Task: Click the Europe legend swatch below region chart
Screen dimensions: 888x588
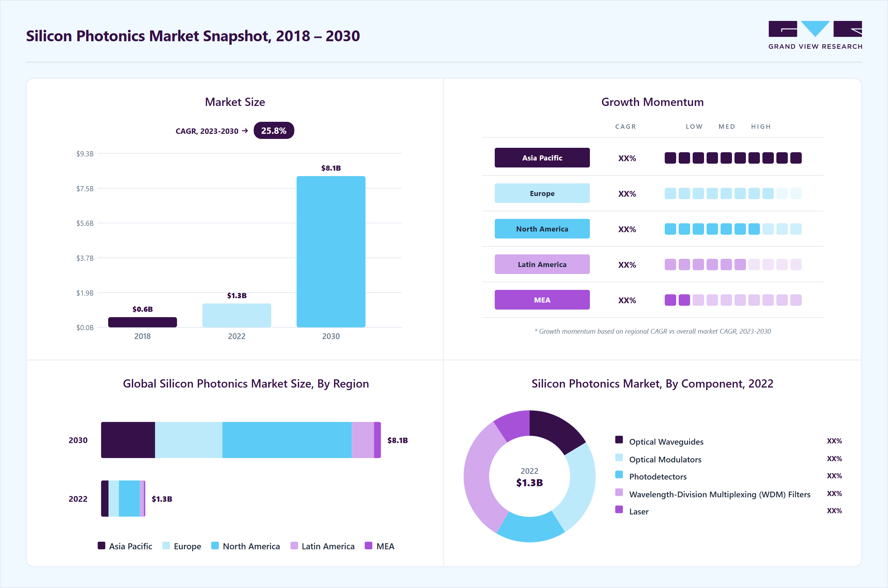Action: tap(166, 546)
